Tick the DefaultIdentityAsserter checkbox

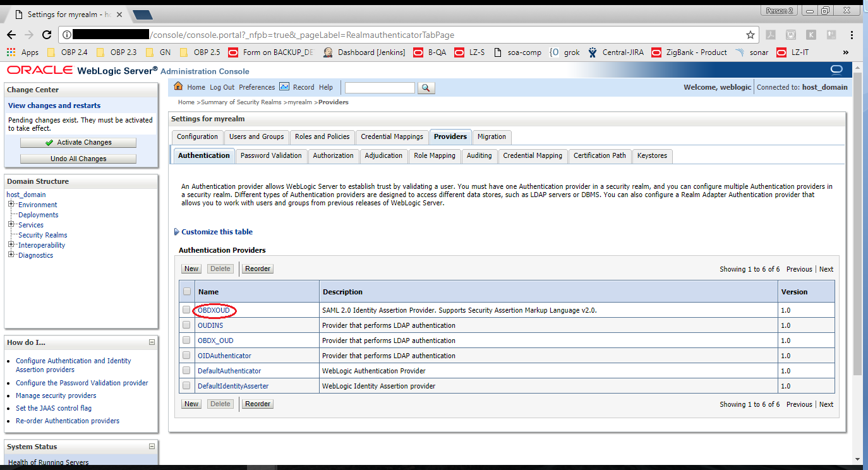(186, 385)
